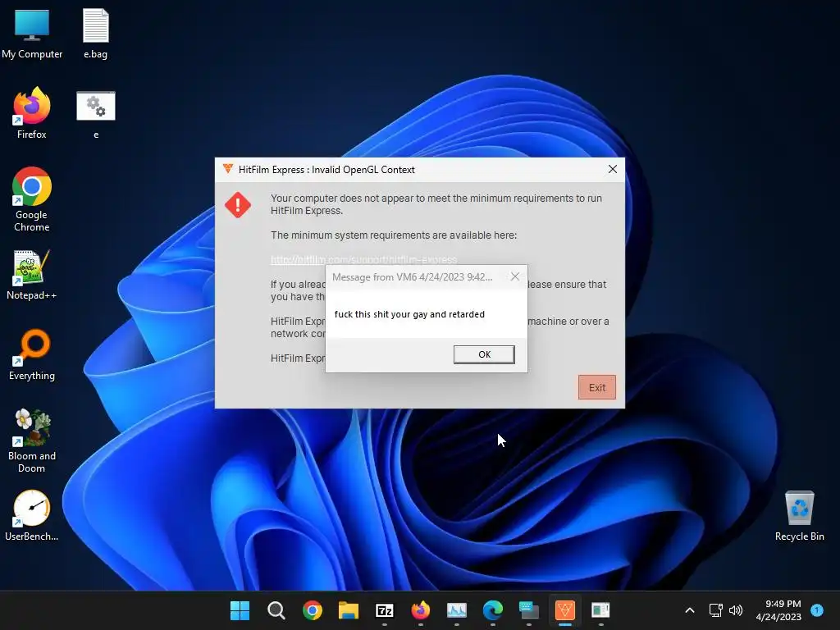The height and width of the screenshot is (630, 840).
Task: Click "Message from VM6 4/24/2023 9:42..." title
Action: [412, 277]
